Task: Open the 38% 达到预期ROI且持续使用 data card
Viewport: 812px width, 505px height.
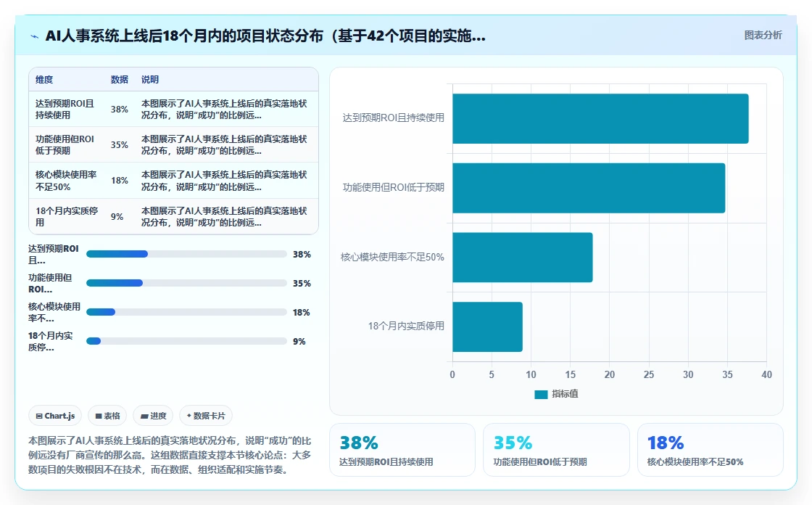Action: [402, 450]
